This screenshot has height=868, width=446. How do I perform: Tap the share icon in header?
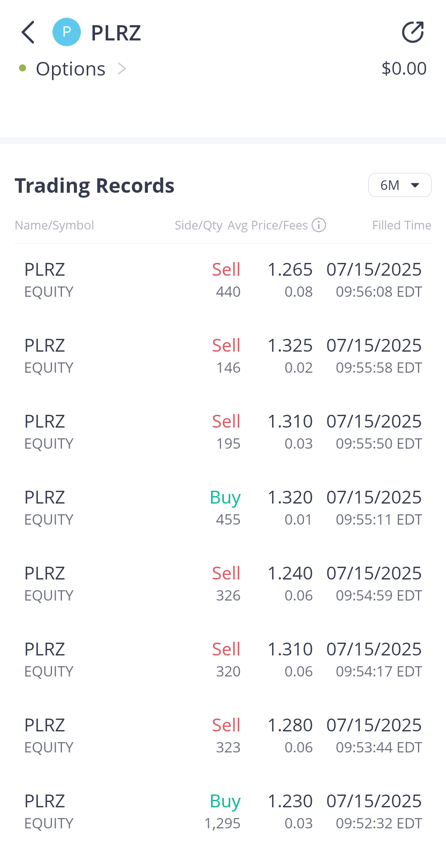pos(413,32)
